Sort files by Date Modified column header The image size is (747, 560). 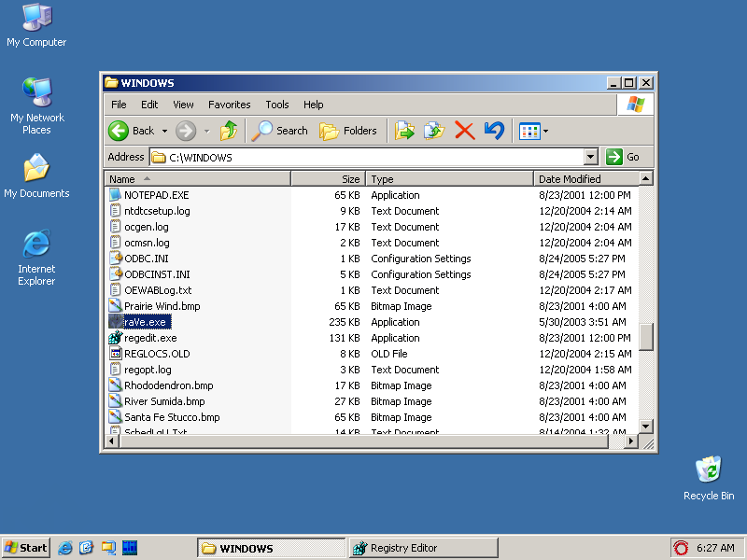tap(586, 179)
